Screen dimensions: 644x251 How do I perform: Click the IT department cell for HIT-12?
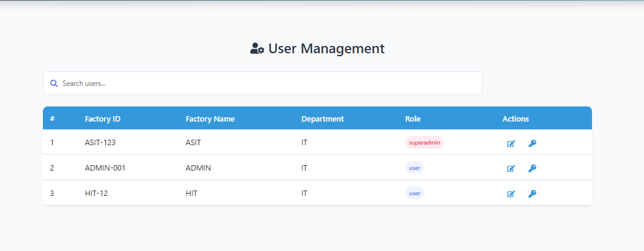pos(304,193)
